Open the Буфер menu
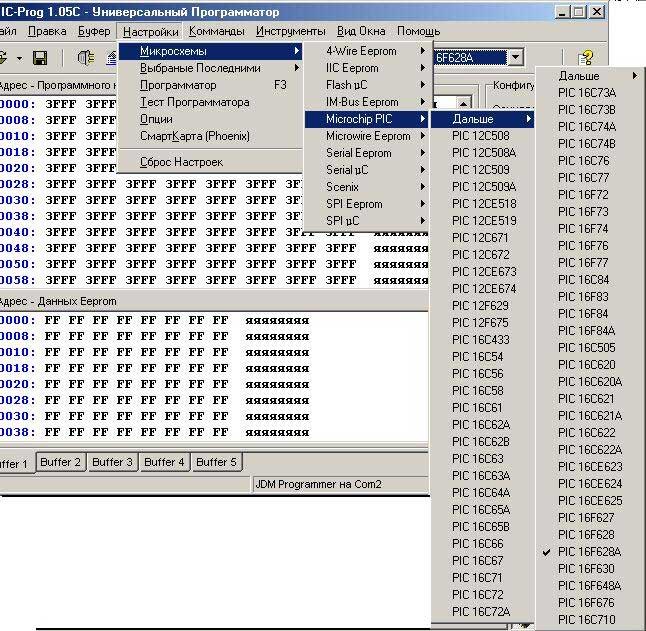This screenshot has width=646, height=631. pyautogui.click(x=94, y=31)
